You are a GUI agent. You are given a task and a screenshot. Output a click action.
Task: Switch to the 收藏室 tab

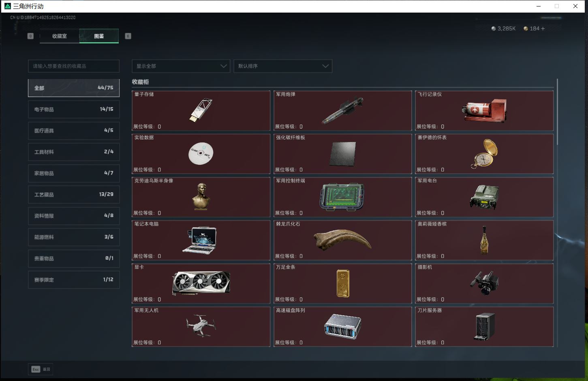[60, 36]
